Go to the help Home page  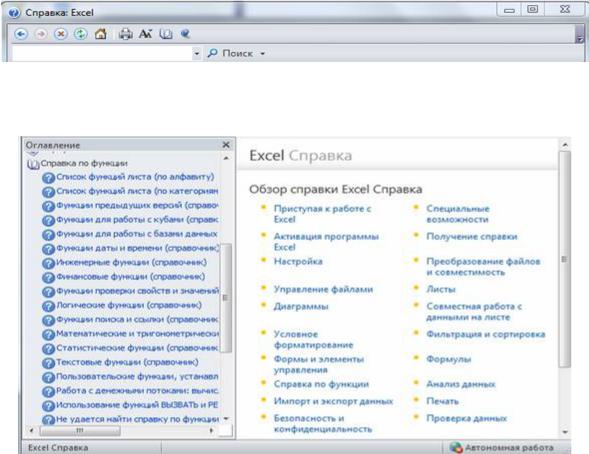point(100,34)
